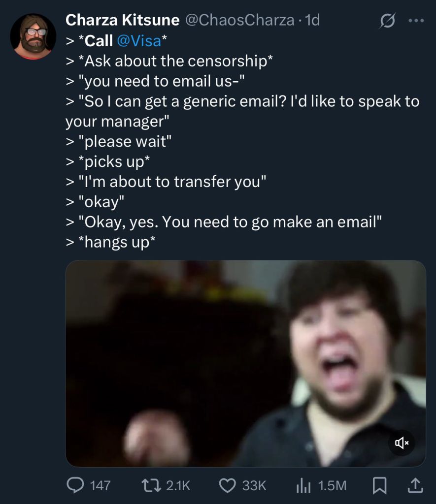Screen dimensions: 436x504
Task: Click the 1d timestamp of the post
Action: pyautogui.click(x=312, y=20)
